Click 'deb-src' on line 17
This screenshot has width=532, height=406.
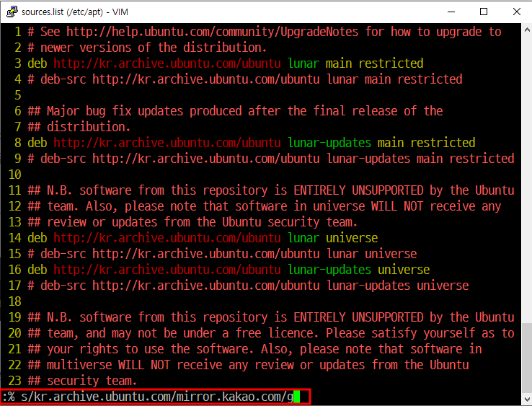63,286
